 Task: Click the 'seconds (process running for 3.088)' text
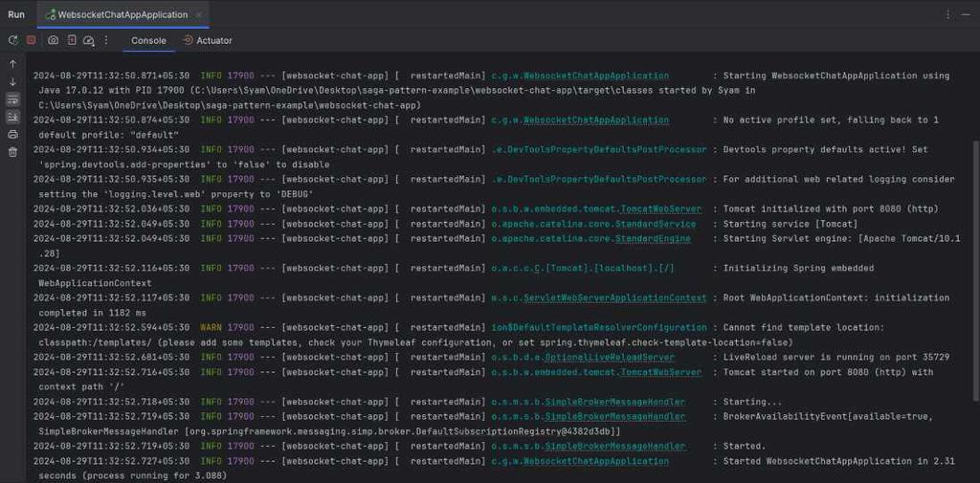pos(132,476)
